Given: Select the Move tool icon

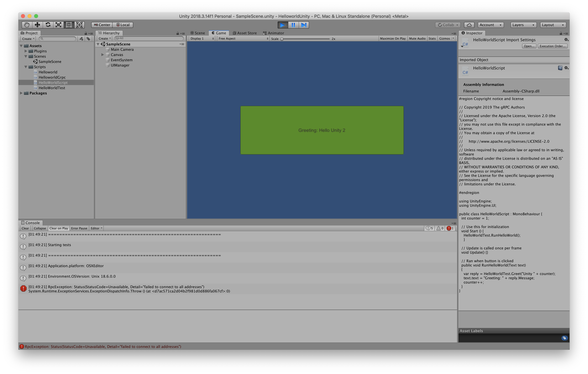Looking at the screenshot, I should [x=37, y=25].
